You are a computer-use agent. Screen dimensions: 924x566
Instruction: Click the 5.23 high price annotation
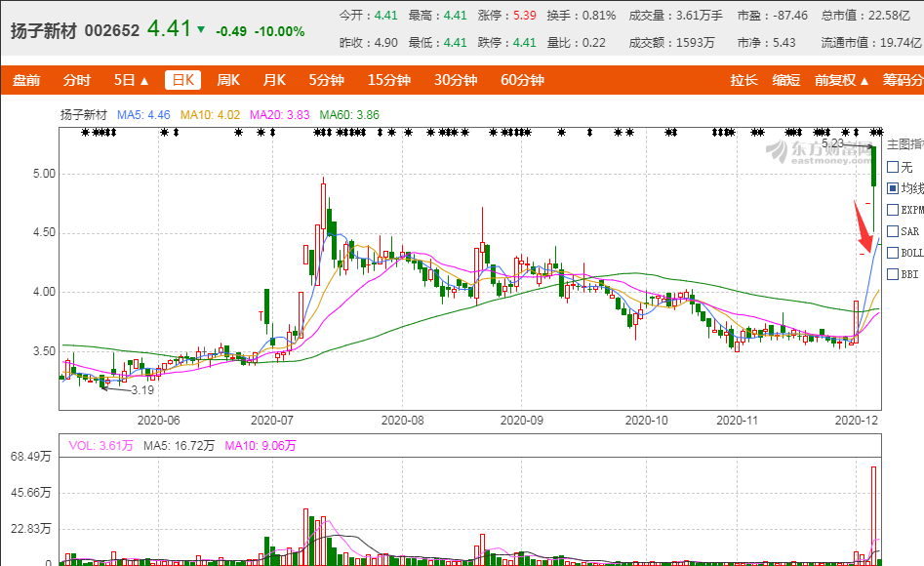(832, 143)
